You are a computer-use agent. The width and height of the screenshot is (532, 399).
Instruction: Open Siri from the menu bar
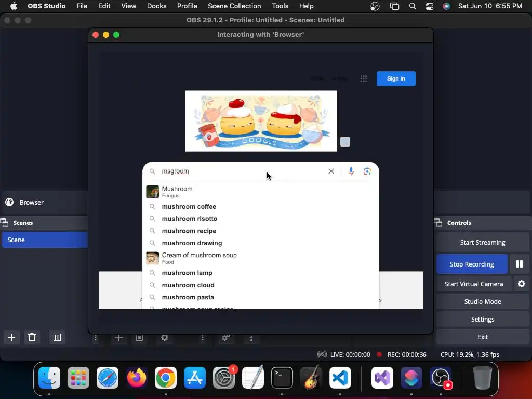446,6
